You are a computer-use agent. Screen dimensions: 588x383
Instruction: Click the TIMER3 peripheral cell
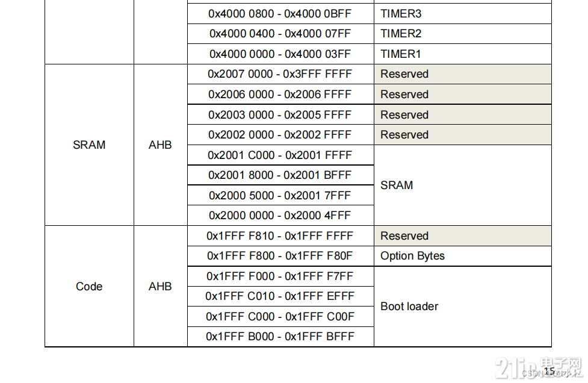462,14
